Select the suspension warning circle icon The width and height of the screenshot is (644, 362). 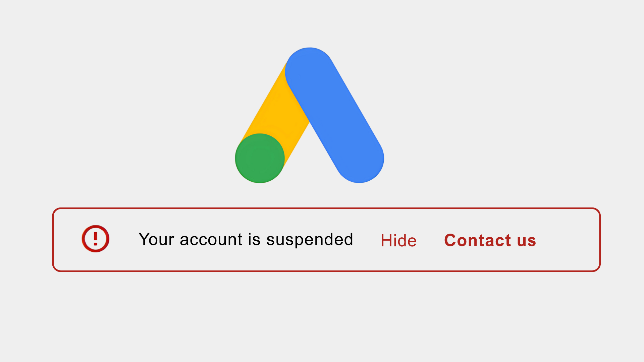pyautogui.click(x=96, y=239)
